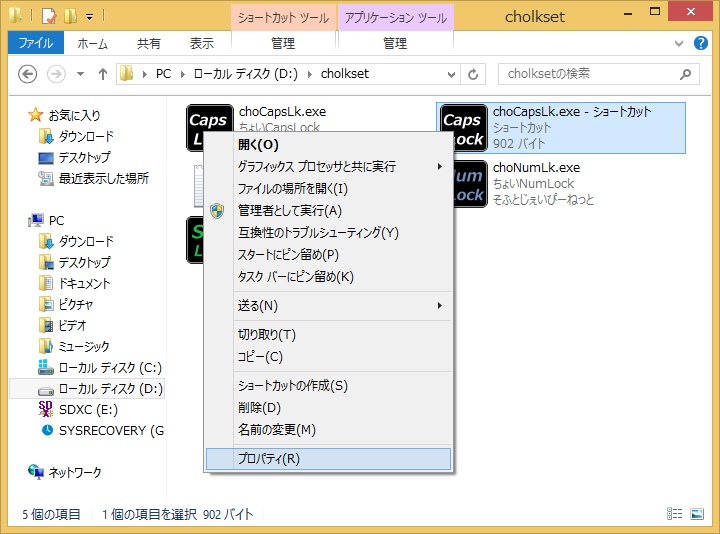Click the search magnifier icon

[x=686, y=74]
